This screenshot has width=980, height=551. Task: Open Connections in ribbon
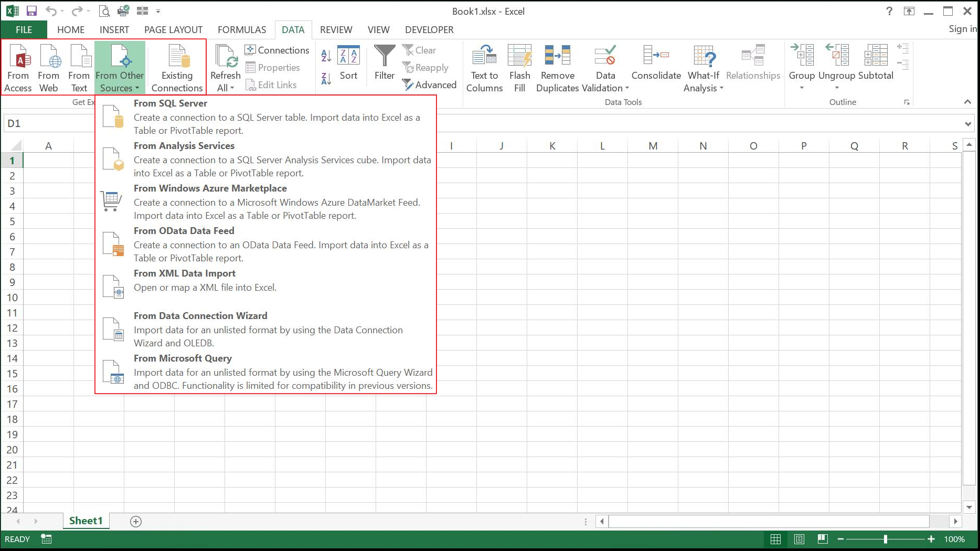(x=277, y=50)
